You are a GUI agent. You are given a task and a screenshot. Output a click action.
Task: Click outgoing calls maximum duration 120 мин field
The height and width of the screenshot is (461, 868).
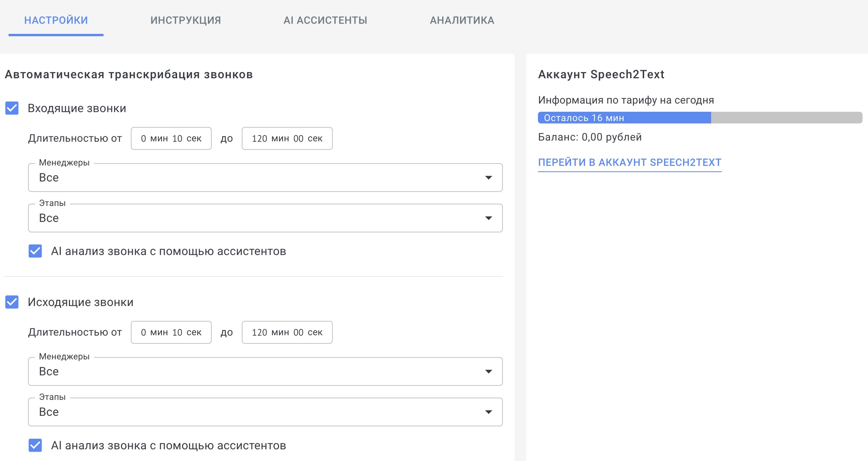coord(287,333)
